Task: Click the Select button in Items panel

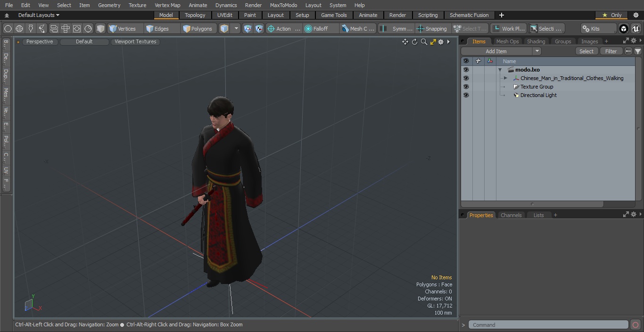Action: [586, 51]
